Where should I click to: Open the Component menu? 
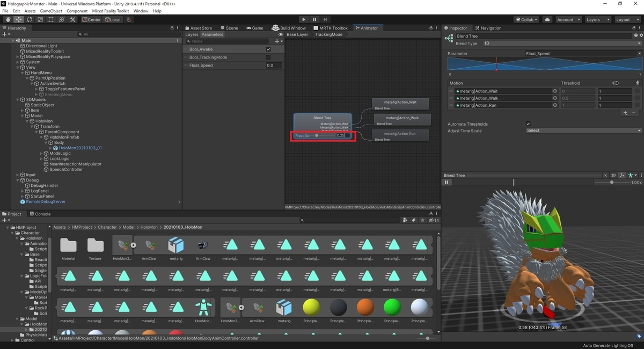(77, 11)
